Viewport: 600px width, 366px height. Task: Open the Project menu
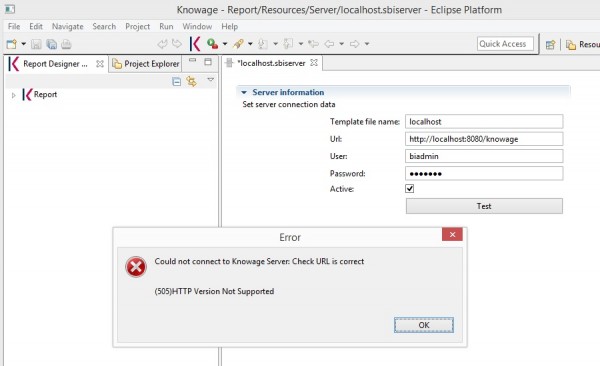tap(137, 26)
